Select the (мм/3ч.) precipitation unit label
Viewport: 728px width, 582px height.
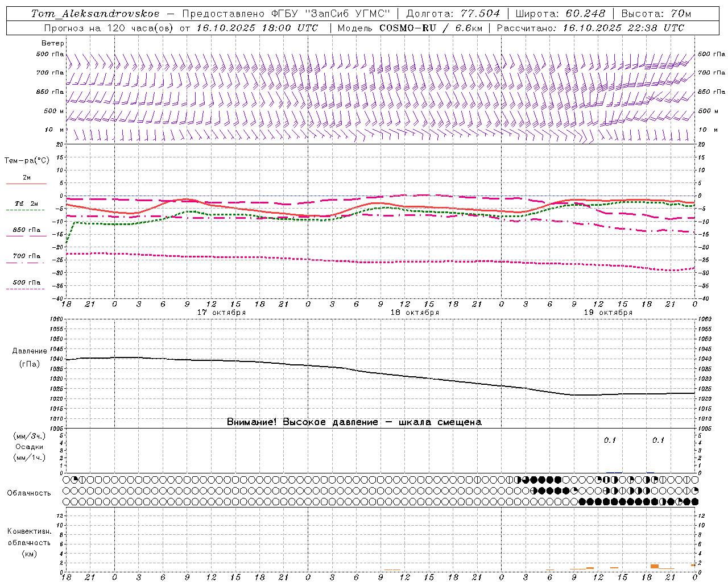[30, 436]
